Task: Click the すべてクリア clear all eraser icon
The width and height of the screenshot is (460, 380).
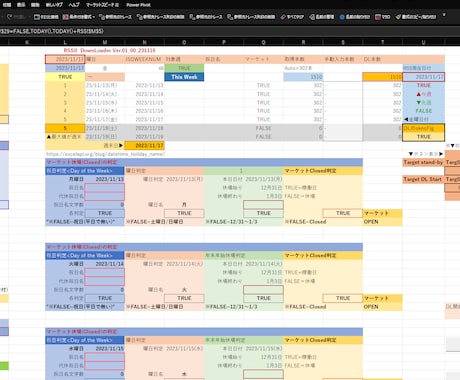Action: pos(283,17)
